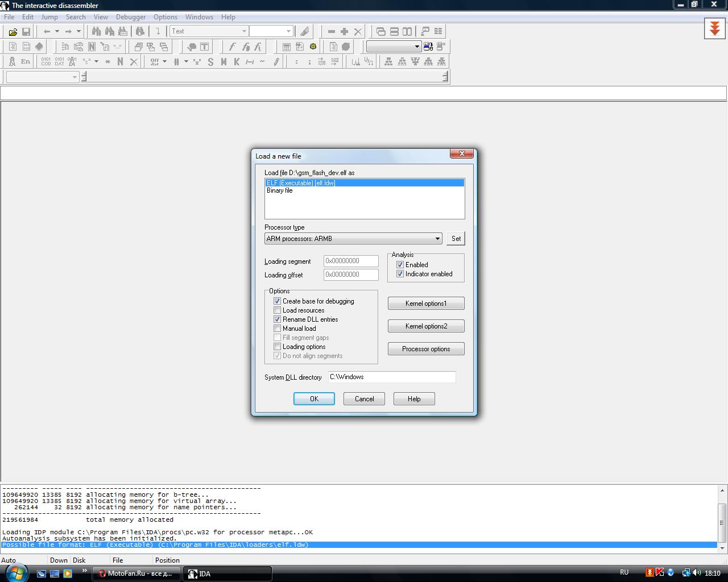Viewport: 728px width, 582px height.
Task: Toggle the Indicator enabled checkbox
Action: (x=400, y=274)
